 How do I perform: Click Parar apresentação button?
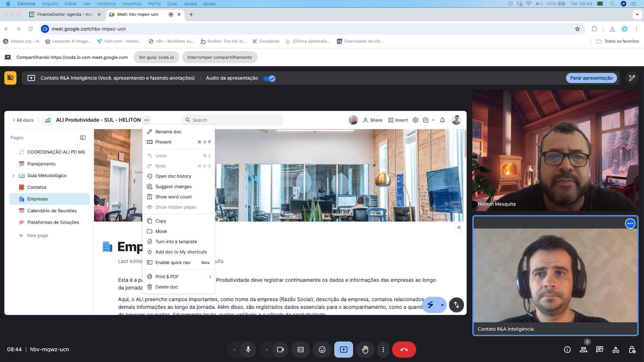(x=591, y=78)
